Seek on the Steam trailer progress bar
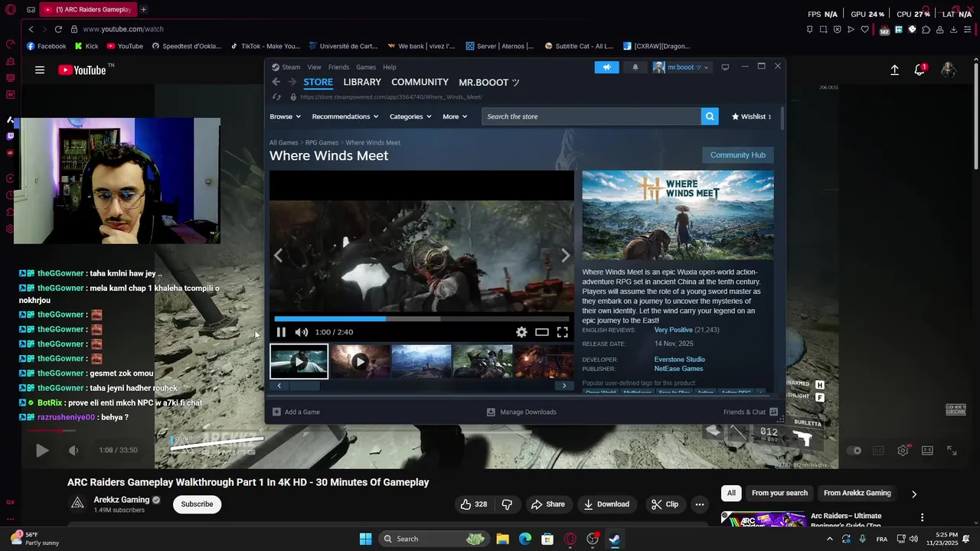Screen dimensions: 980x551 pos(422,318)
